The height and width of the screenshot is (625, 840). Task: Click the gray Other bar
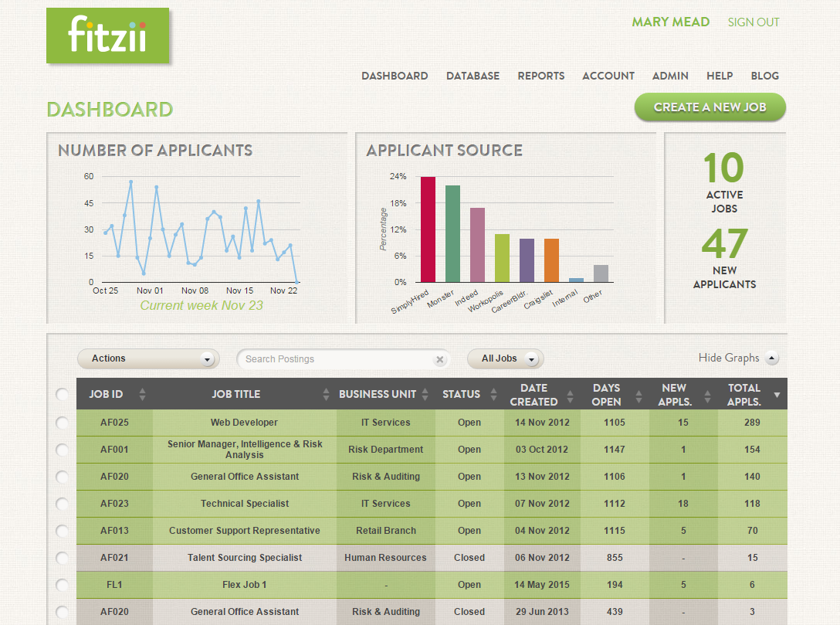point(601,273)
